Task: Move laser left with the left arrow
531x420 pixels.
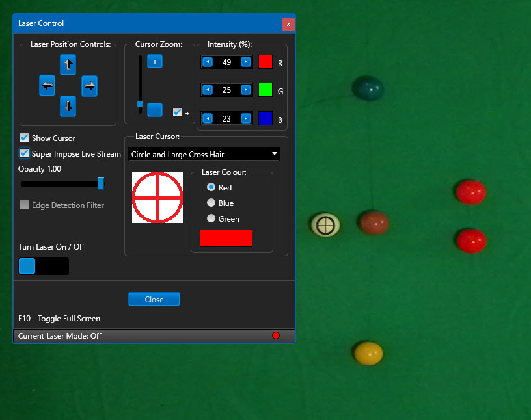Action: 47,86
